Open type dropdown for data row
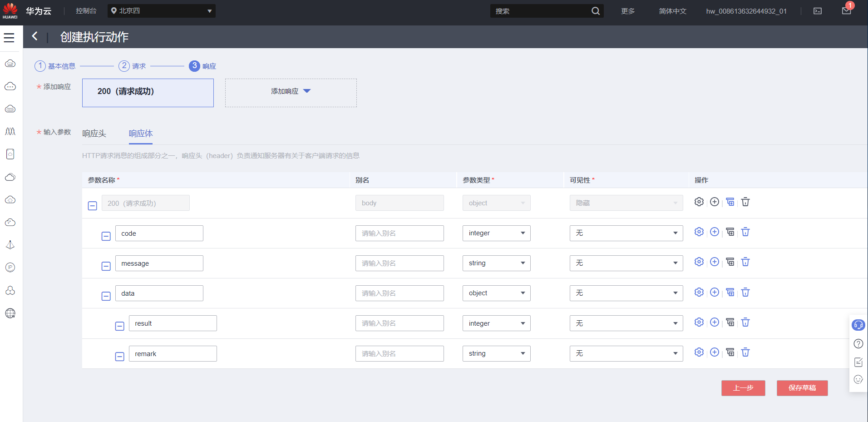This screenshot has width=868, height=422. [x=496, y=293]
